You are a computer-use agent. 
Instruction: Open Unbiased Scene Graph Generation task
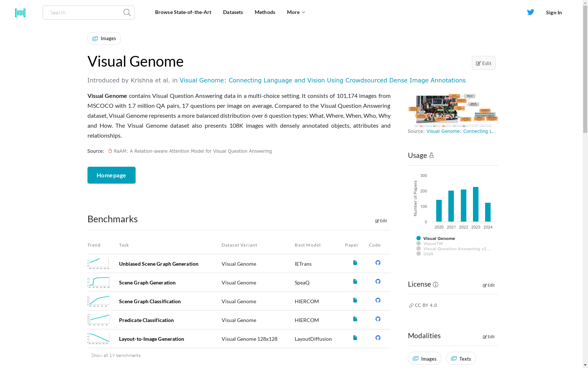(x=159, y=264)
